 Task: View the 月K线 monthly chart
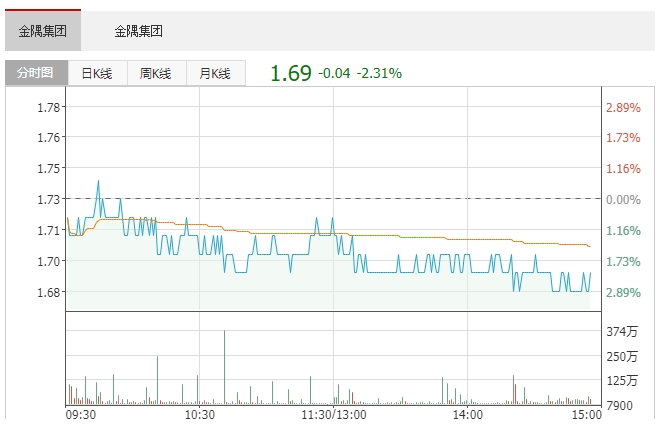click(x=215, y=73)
